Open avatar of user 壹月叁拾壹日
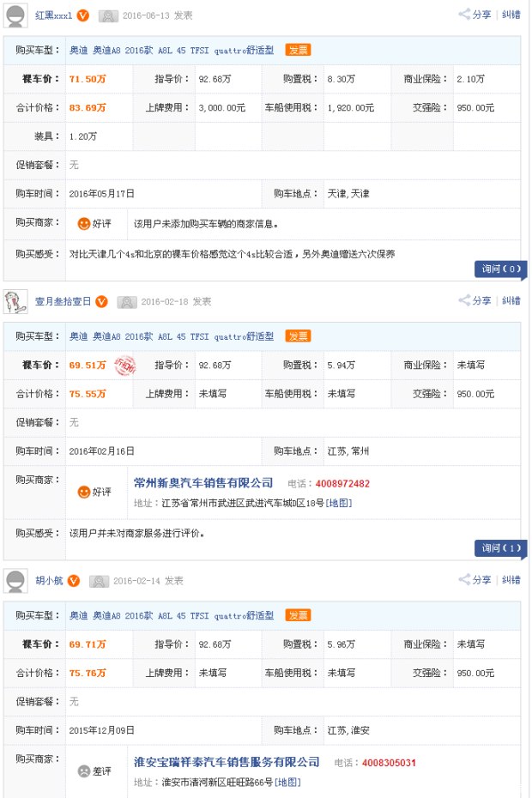The image size is (532, 798). coord(15,301)
